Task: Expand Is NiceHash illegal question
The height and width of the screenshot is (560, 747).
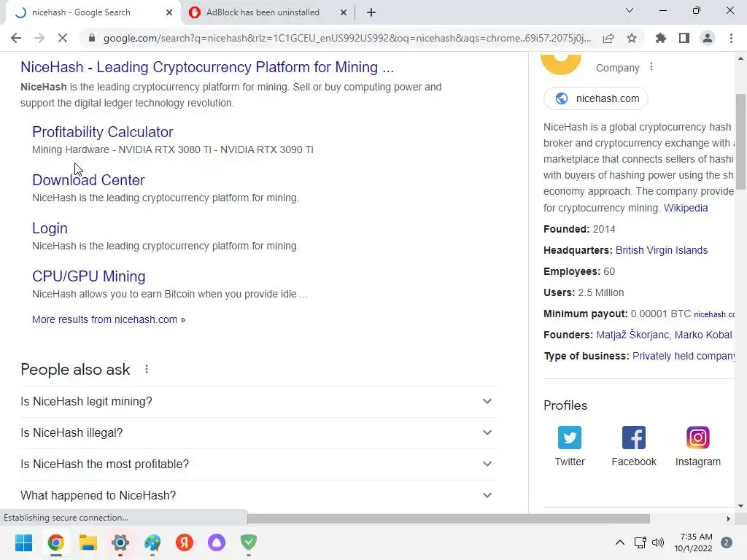Action: pos(258,433)
